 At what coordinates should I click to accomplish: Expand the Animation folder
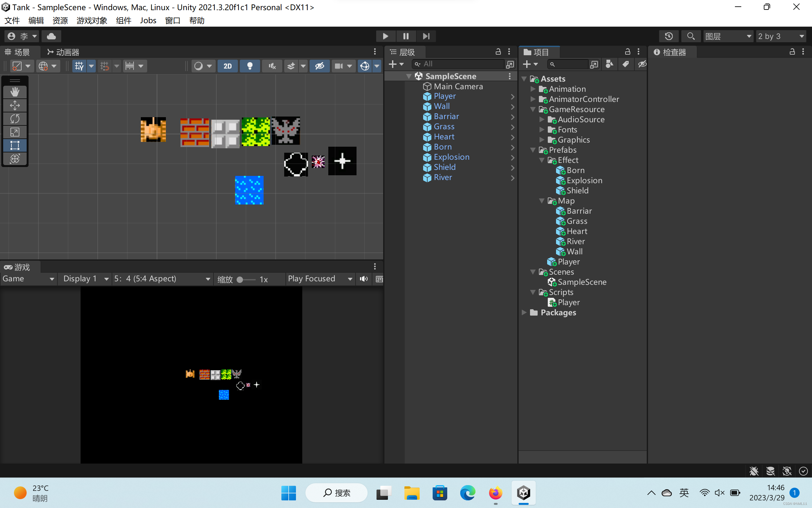click(533, 89)
